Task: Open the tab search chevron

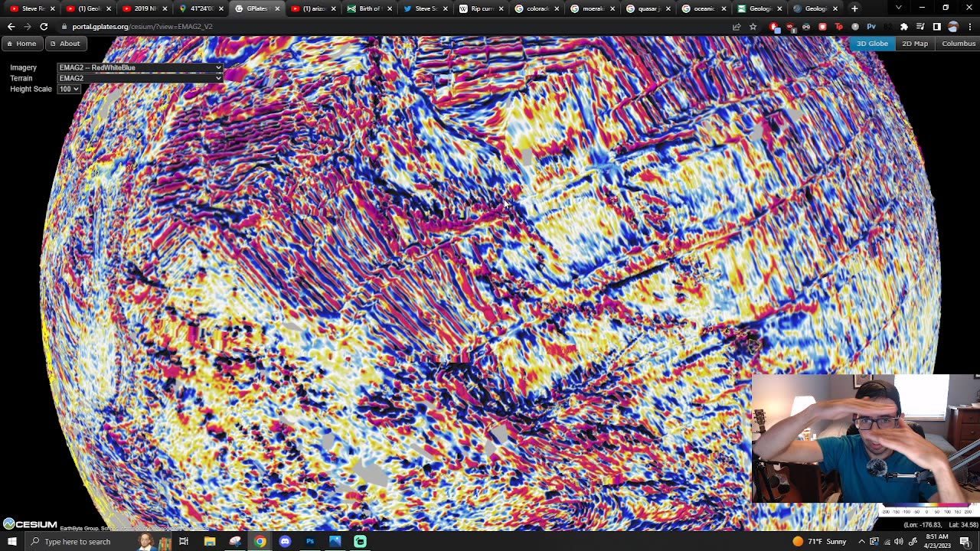Action: 899,8
